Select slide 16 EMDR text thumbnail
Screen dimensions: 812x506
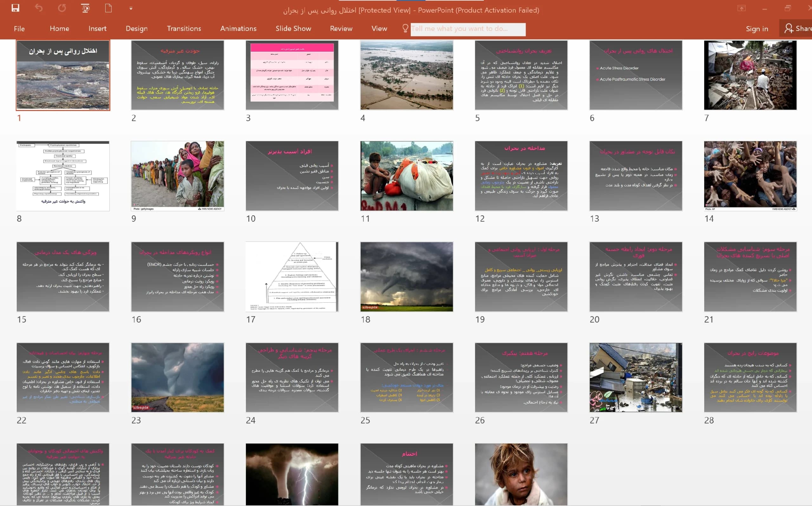177,277
